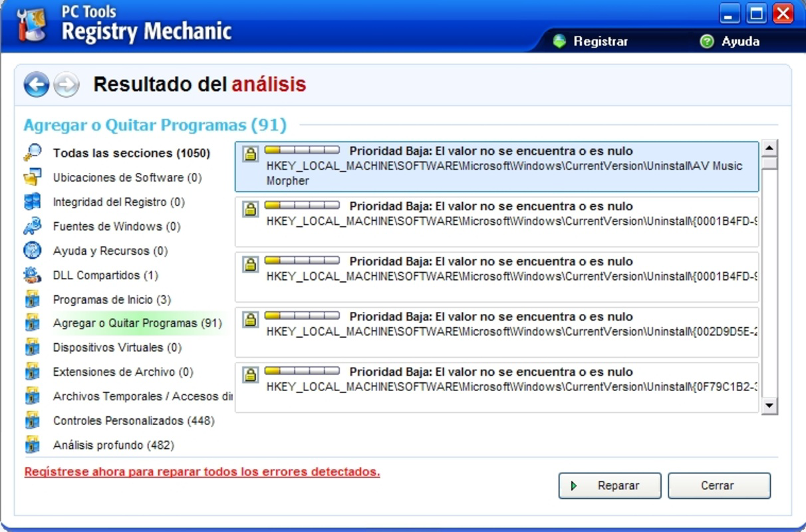Click the Agregar o Quitar Programas (91) heading
The image size is (806, 532).
[x=155, y=125]
